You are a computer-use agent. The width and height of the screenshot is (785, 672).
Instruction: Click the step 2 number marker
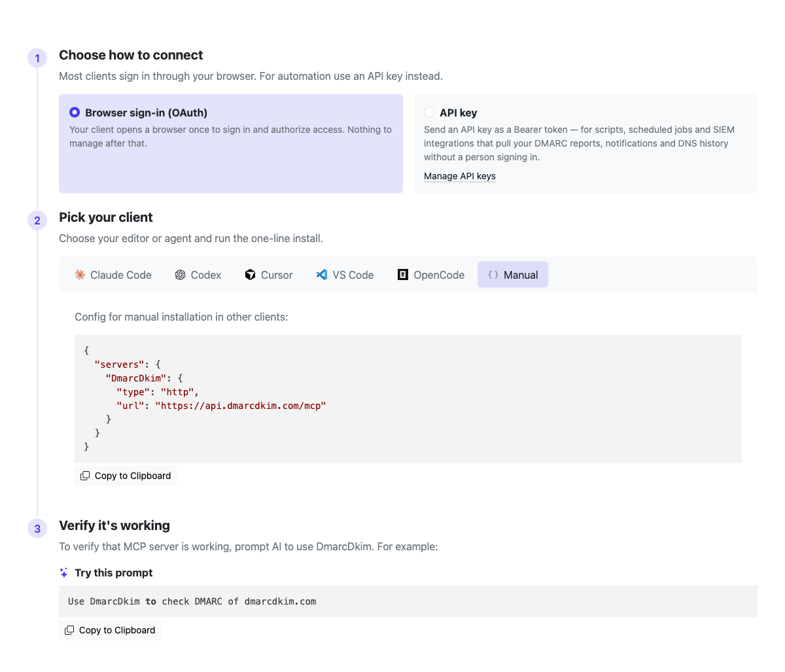click(37, 221)
